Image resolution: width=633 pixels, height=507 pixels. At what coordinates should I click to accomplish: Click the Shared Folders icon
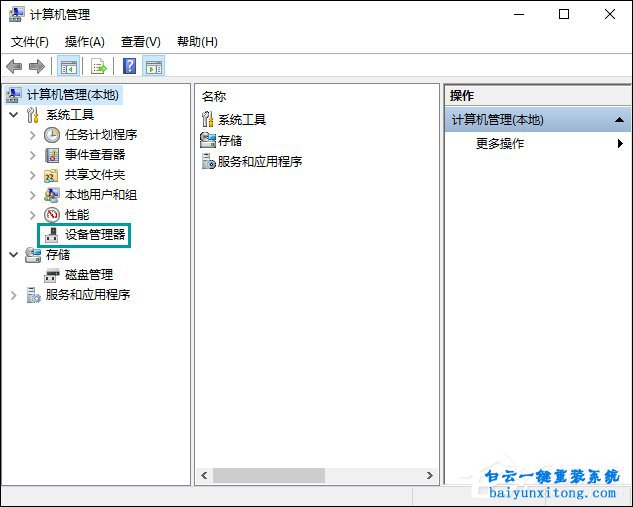(51, 175)
